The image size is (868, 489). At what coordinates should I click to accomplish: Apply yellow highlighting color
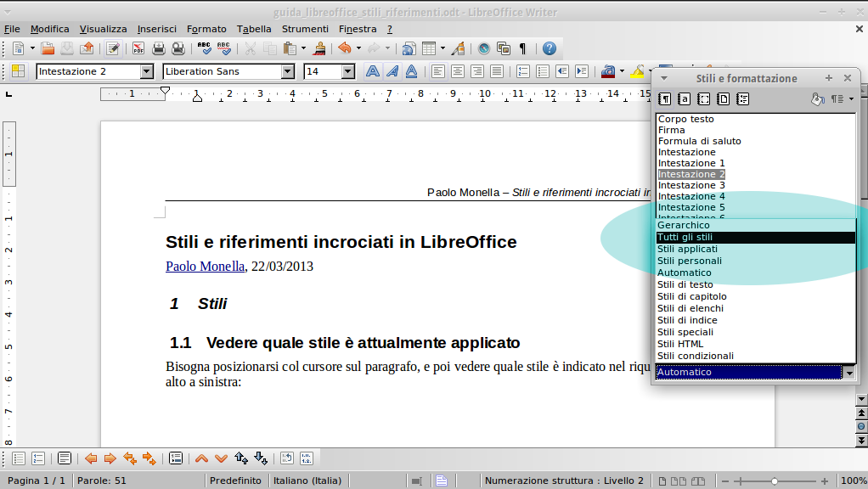click(x=637, y=71)
